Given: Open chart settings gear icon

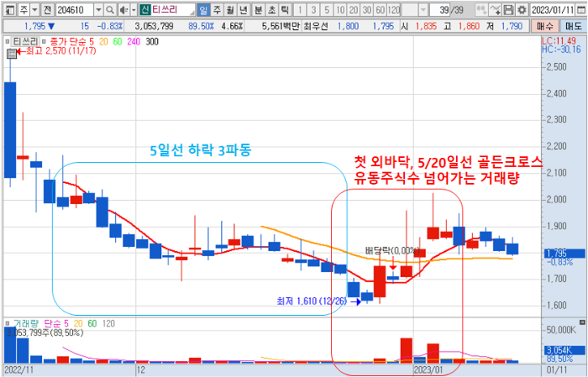Looking at the screenshot, I should pos(522,10).
